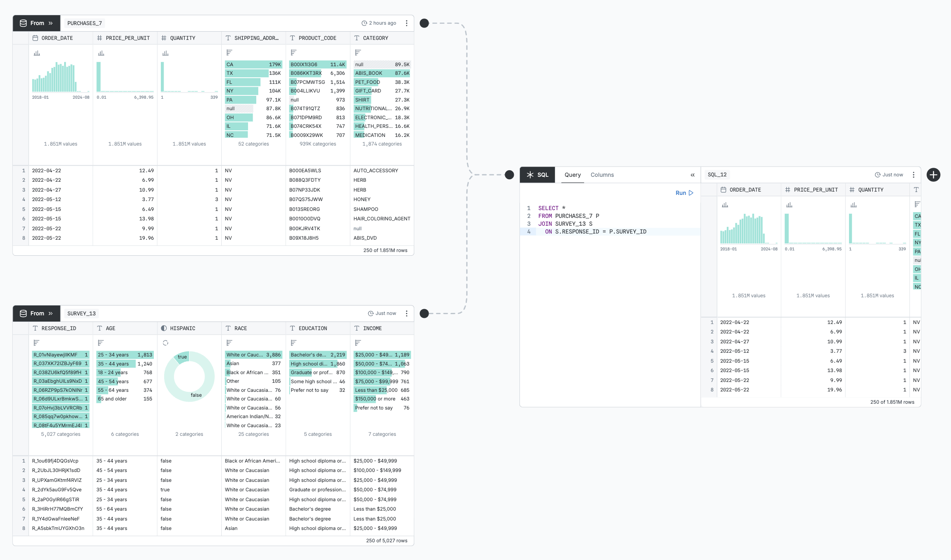Select the Query tab in the SQL editor
The image size is (951, 560).
(572, 175)
